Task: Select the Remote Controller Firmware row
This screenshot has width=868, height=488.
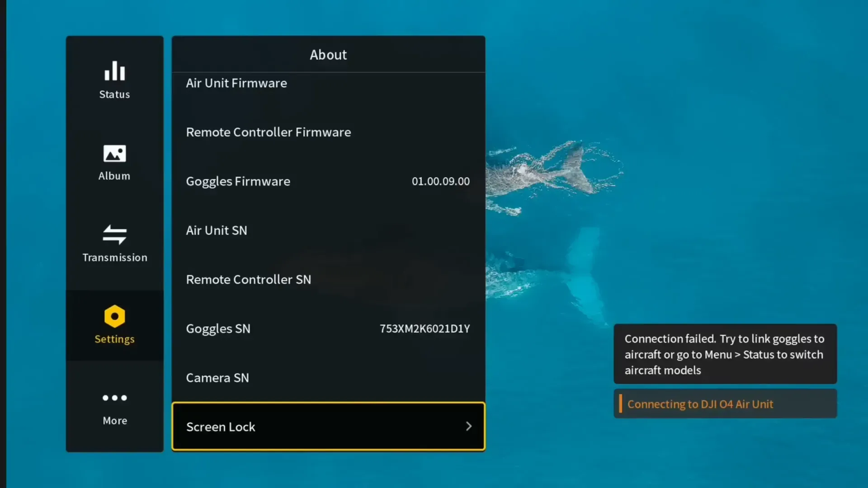Action: point(329,132)
